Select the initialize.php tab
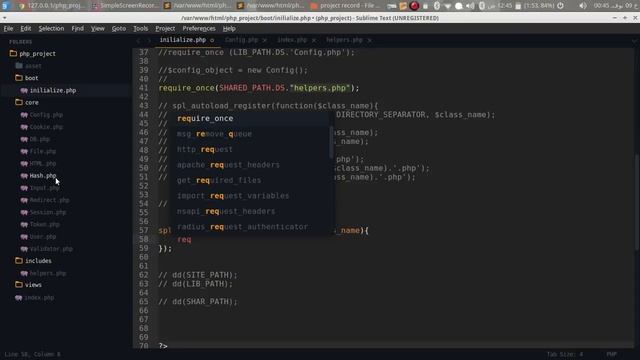This screenshot has height=360, width=640. [182, 40]
